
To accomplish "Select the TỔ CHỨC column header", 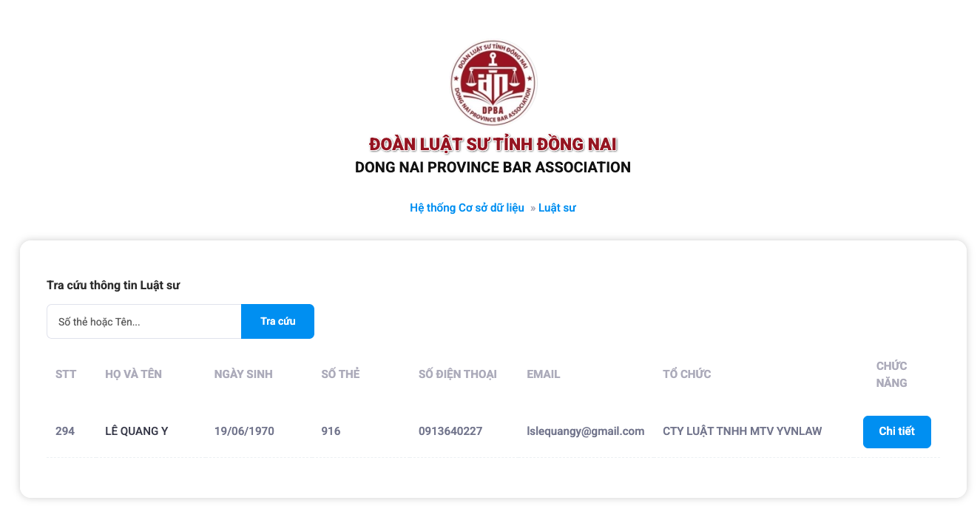I will (686, 374).
